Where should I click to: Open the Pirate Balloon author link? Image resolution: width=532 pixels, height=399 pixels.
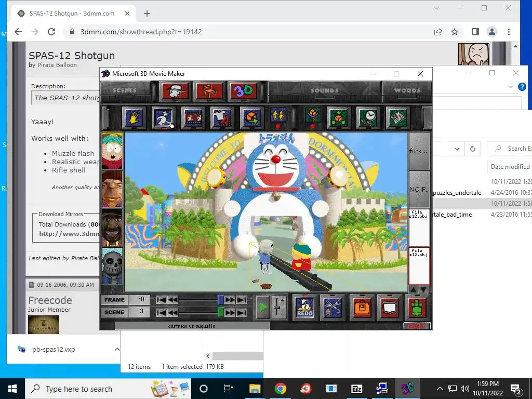(x=57, y=65)
